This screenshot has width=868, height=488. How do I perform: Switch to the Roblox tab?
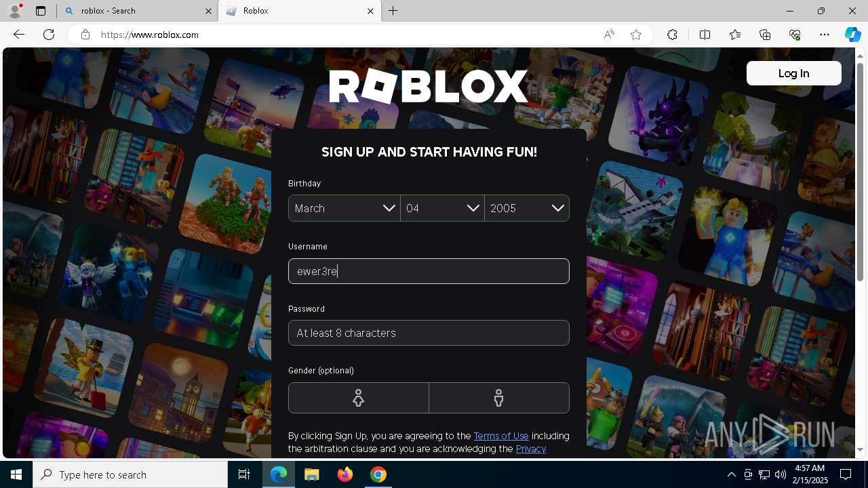coord(298,11)
